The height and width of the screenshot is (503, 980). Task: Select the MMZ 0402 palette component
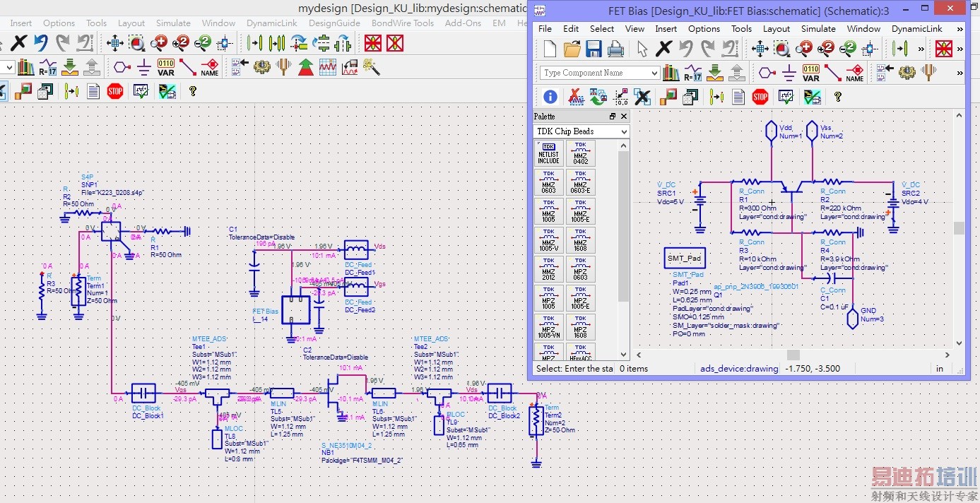[580, 153]
